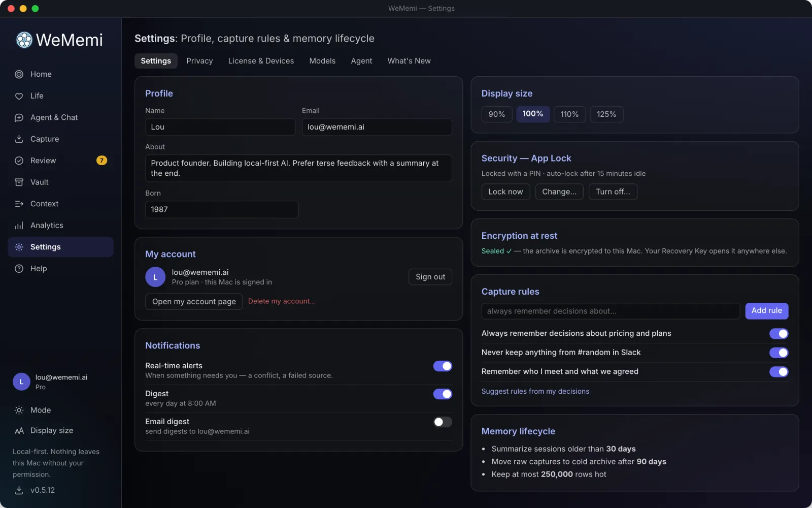Click the Born year field
The width and height of the screenshot is (812, 508).
[222, 210]
